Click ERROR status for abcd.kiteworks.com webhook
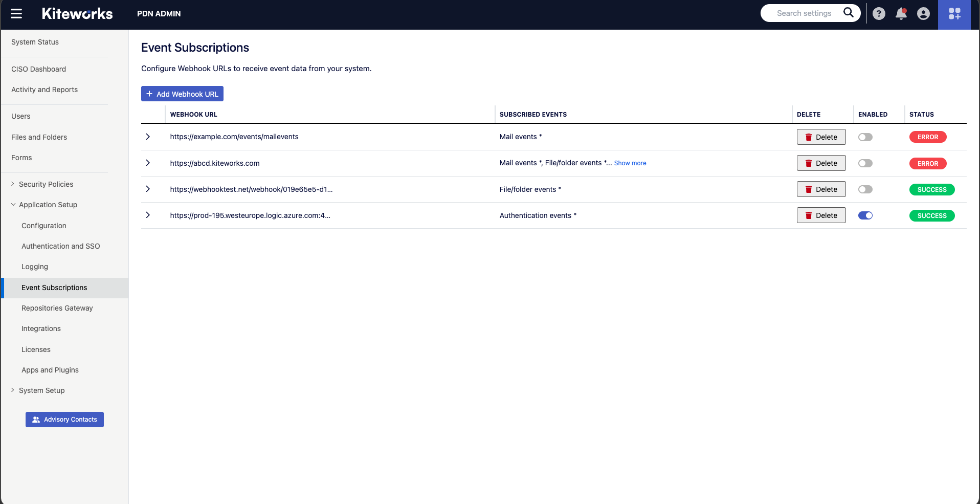 (x=928, y=163)
